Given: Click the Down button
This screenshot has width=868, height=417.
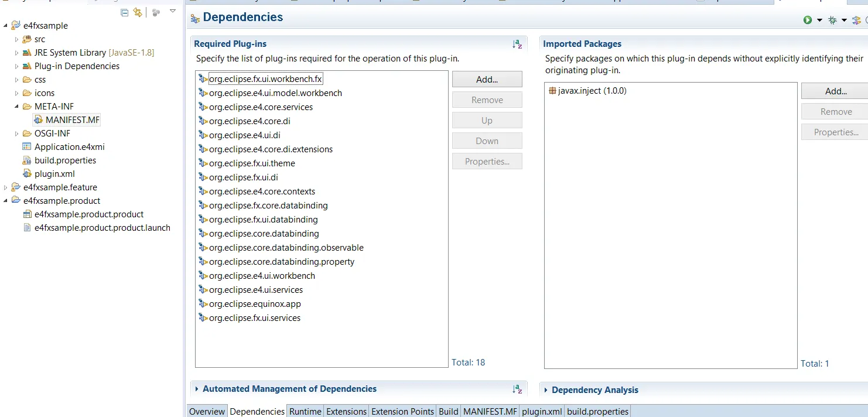Looking at the screenshot, I should point(487,141).
